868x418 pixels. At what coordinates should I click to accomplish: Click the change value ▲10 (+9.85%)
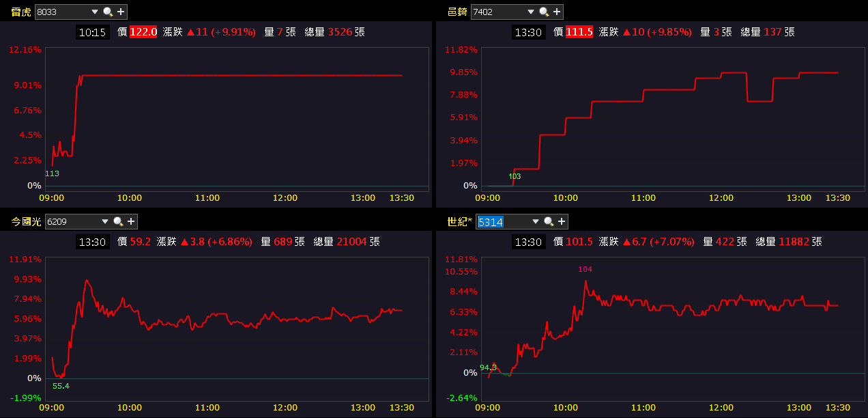(x=656, y=31)
